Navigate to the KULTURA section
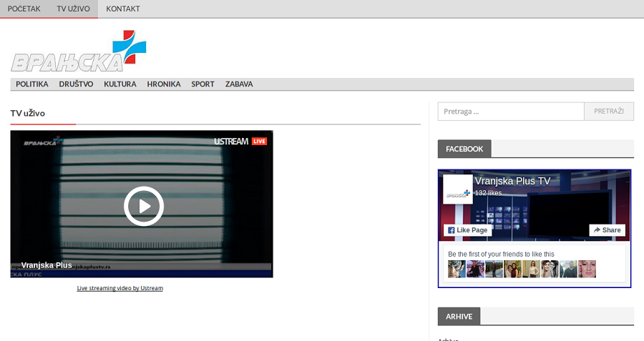The image size is (644, 341). (x=120, y=84)
